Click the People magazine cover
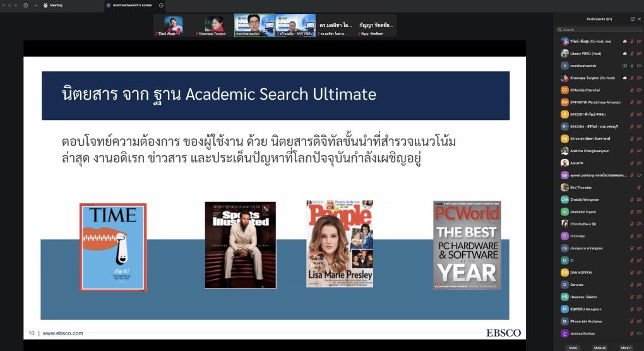The width and height of the screenshot is (644, 351). coord(340,244)
